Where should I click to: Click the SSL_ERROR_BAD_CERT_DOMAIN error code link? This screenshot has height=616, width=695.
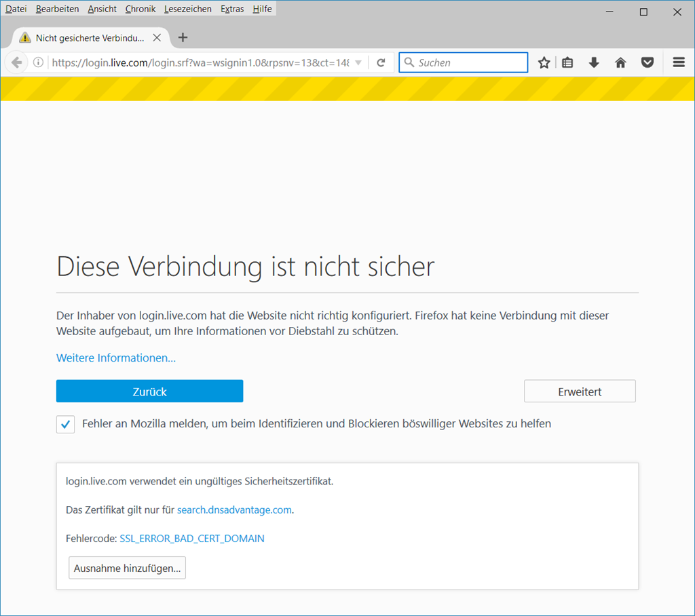[192, 539]
